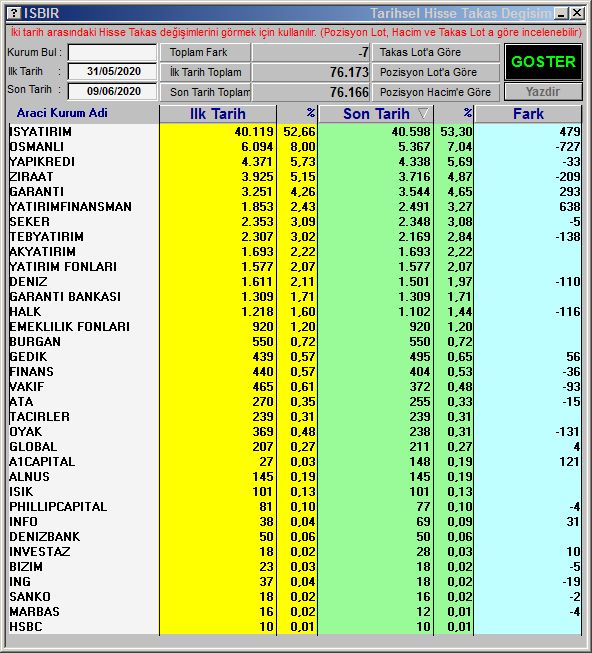The image size is (592, 653).
Task: Select the YATIRIMFINANSMAN row
Action: pos(295,207)
